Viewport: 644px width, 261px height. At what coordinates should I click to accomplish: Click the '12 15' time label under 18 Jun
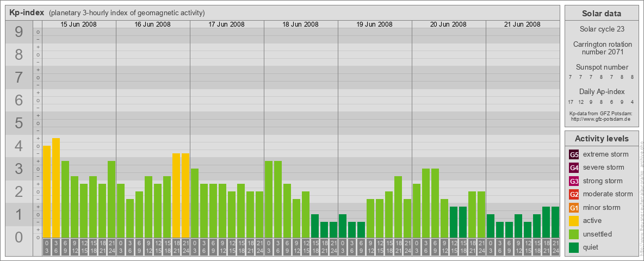tap(306, 247)
